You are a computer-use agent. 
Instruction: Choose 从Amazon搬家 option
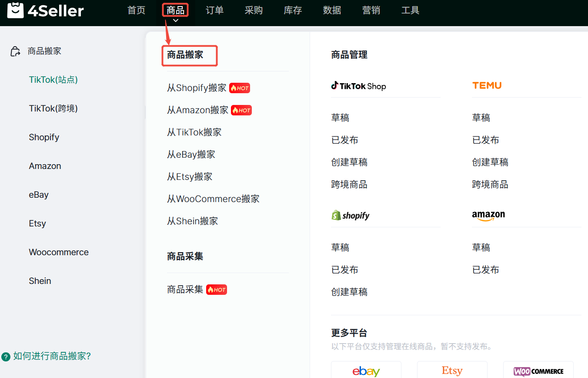coord(197,110)
